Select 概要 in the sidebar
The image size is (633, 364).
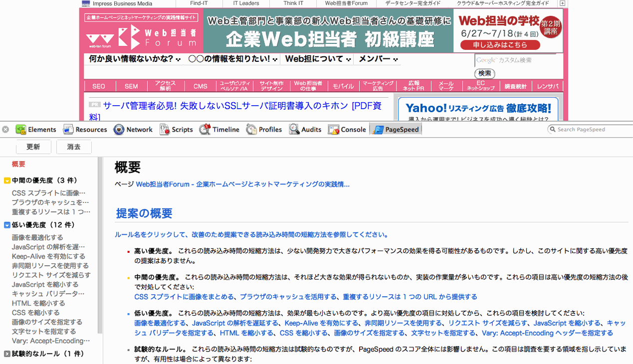[18, 165]
